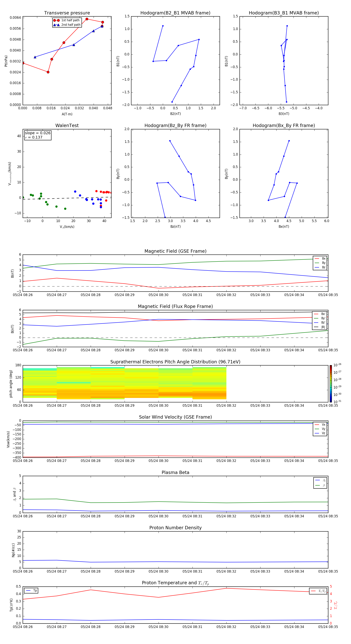This screenshot has width=351, height=644.
Task: Select the '2nd half path' legend entry
Action: (x=67, y=25)
